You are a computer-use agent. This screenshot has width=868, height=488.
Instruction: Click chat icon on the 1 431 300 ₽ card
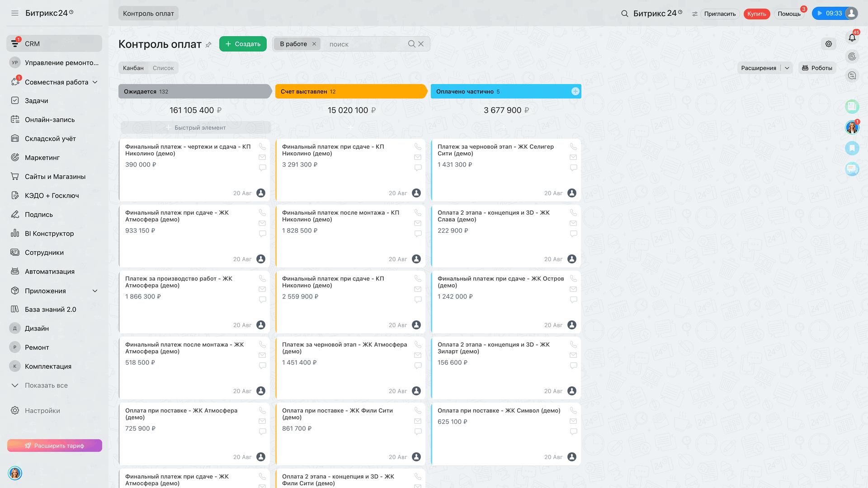[573, 168]
